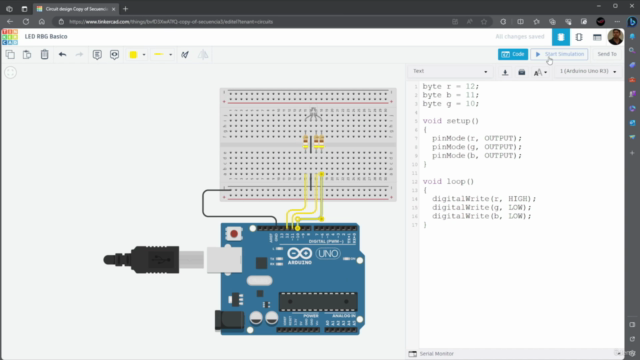Screen dimensions: 640x360
Task: Toggle the Code editor panel
Action: (x=513, y=54)
